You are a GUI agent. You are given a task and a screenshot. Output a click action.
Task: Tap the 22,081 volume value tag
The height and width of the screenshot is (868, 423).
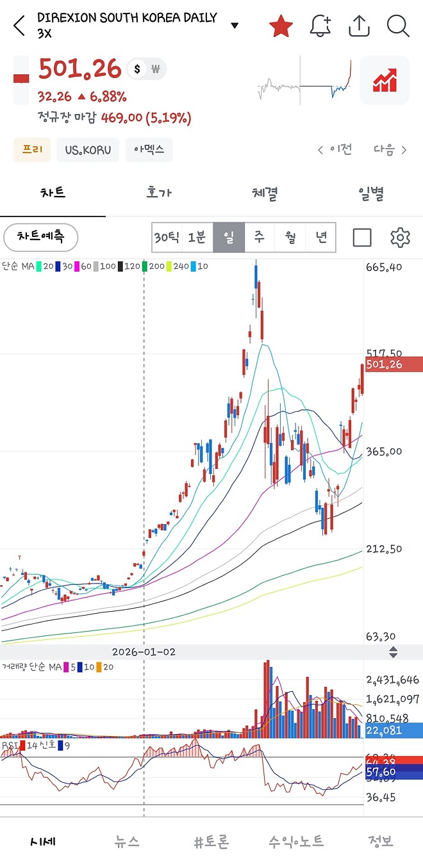[394, 730]
